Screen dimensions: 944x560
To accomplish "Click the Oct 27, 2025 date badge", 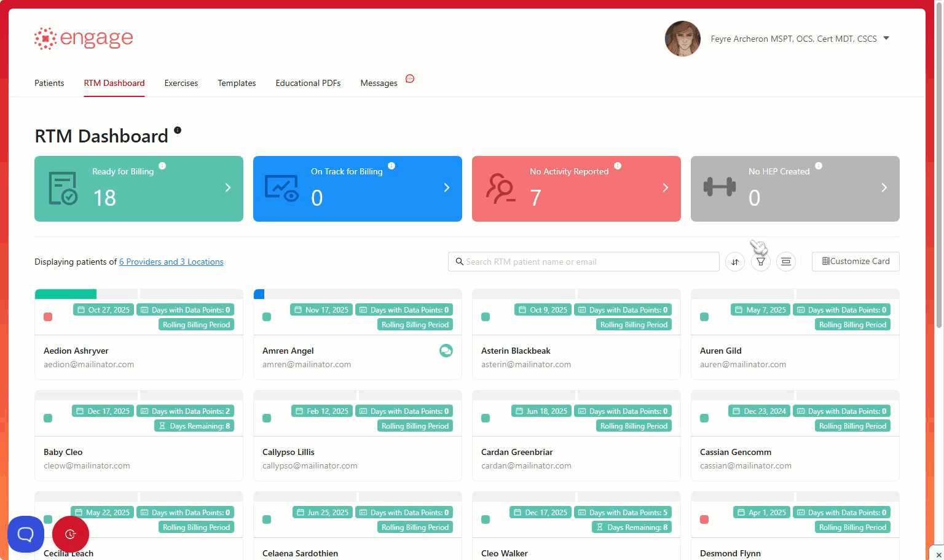I will click(x=103, y=309).
